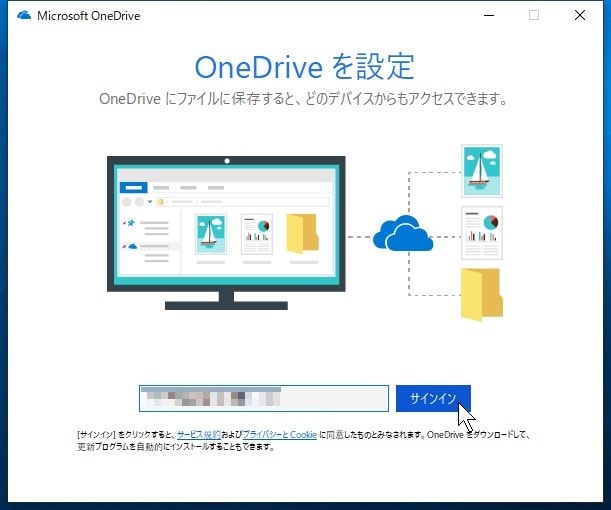Screen dimensions: 611x510
Task: Open the プライバシーと Cookie link
Action: coord(279,434)
